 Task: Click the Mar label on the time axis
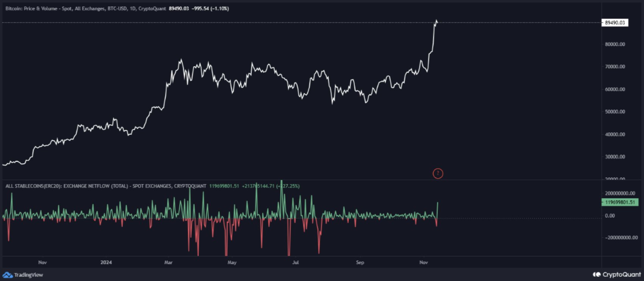pyautogui.click(x=168, y=262)
